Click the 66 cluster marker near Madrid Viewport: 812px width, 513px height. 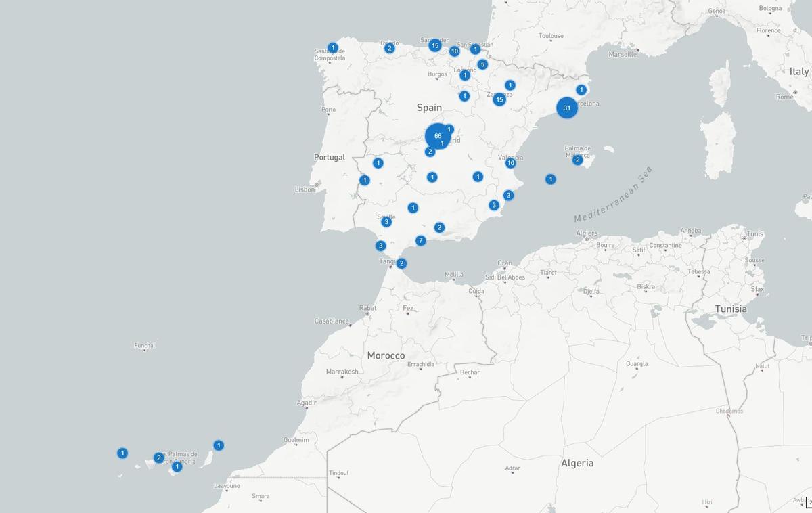[x=437, y=136]
